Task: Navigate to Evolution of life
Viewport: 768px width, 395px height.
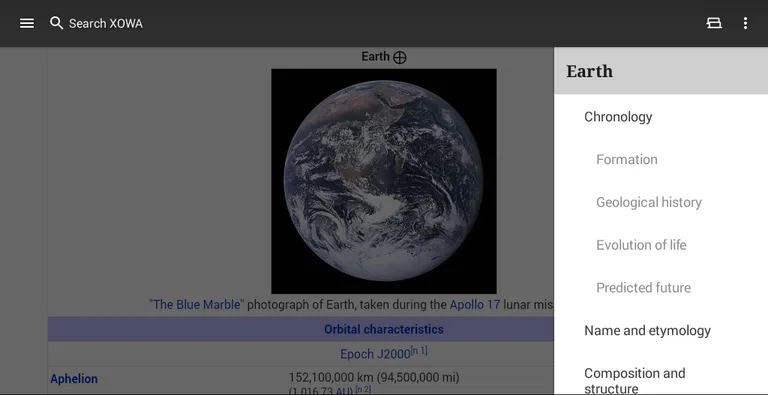Action: (641, 245)
